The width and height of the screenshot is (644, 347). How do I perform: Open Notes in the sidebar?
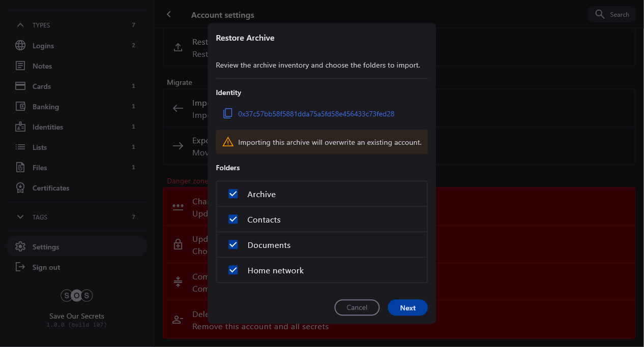tap(42, 66)
